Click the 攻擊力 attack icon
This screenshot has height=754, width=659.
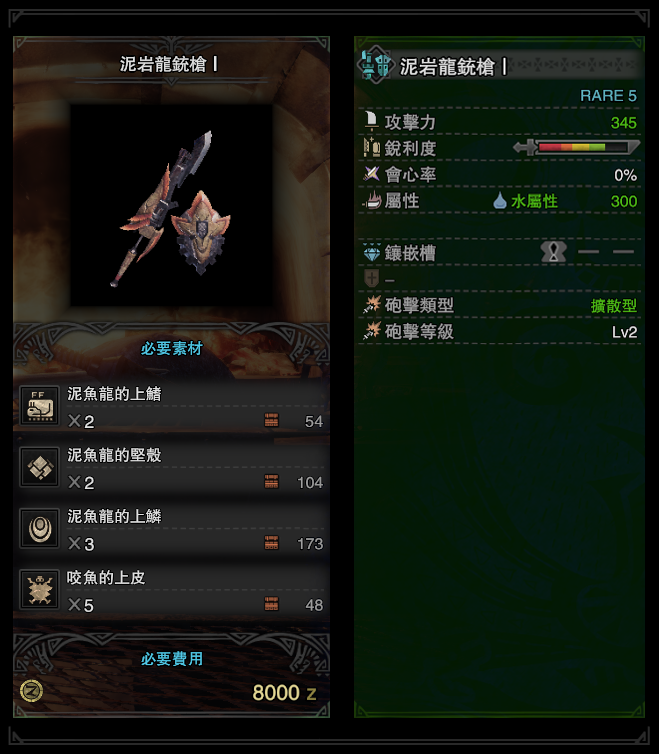[x=371, y=121]
